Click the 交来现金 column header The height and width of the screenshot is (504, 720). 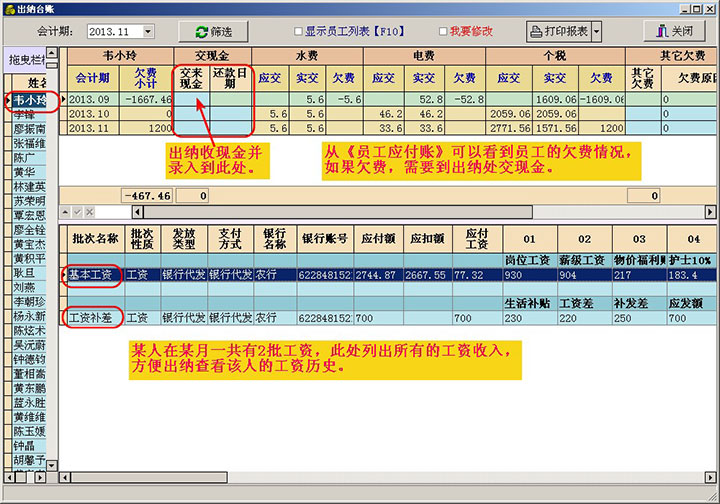191,77
